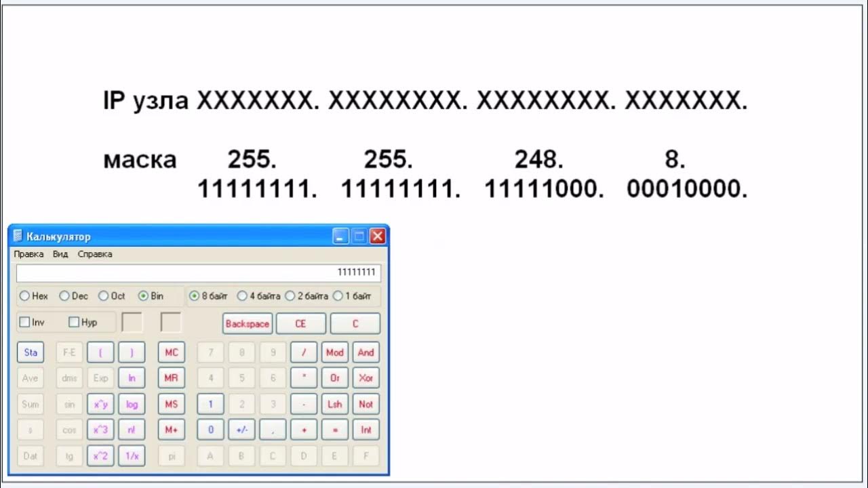This screenshot has width=868, height=488.
Task: Open the Справка menu
Action: [x=95, y=254]
